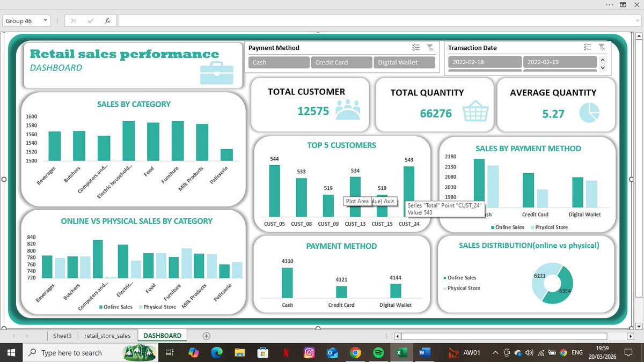Viewport: 644px width, 362px height.
Task: Select Cash bar labeled 4310
Action: [287, 283]
